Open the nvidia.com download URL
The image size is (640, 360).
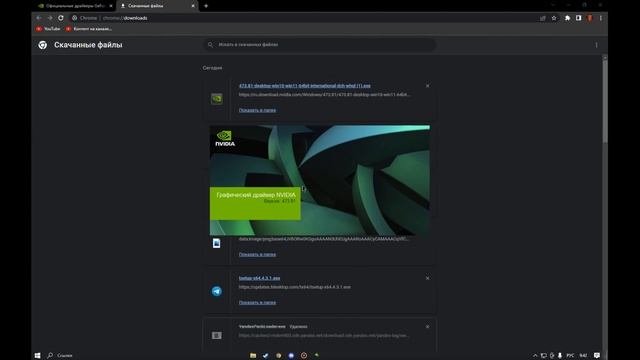click(x=324, y=94)
